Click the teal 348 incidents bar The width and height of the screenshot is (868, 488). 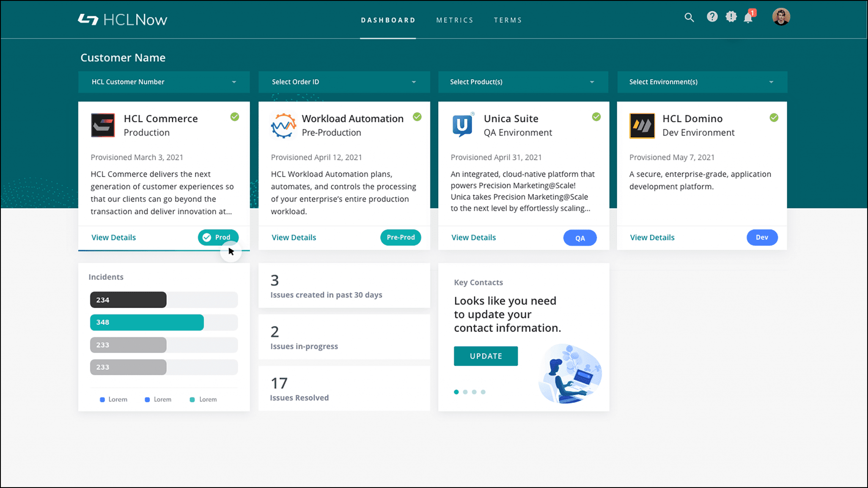147,322
